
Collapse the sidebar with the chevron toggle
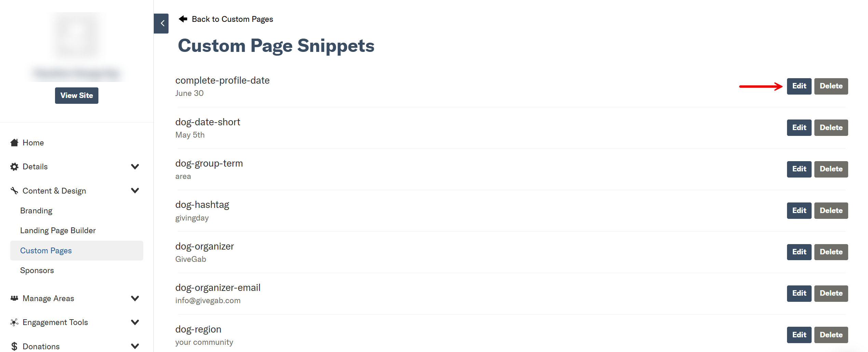click(x=161, y=24)
